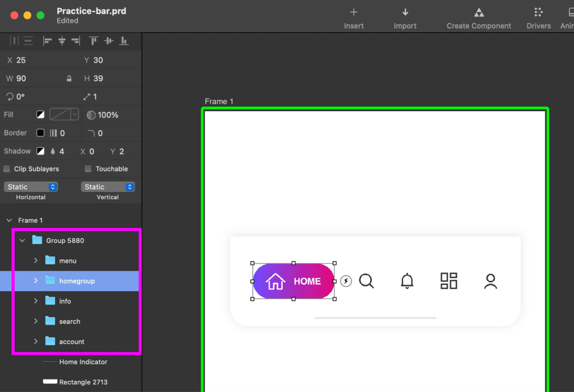Click the opacity circle icon
The height and width of the screenshot is (392, 574).
91,115
